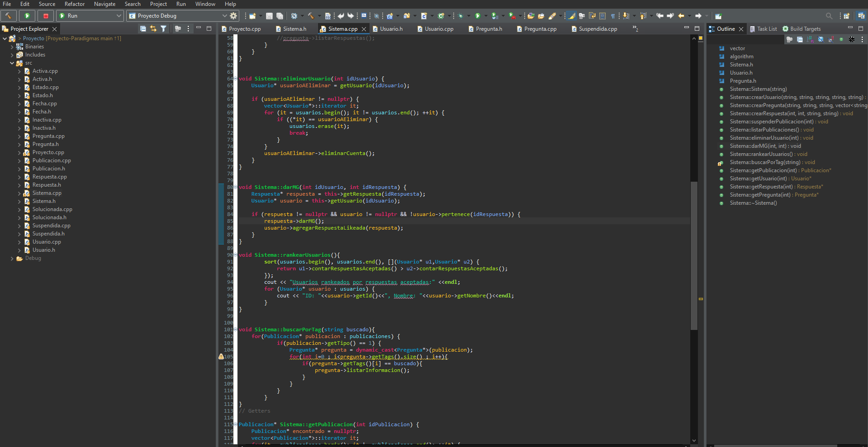This screenshot has width=868, height=447.
Task: Click the green Run icon in main toolbar
Action: (x=477, y=16)
